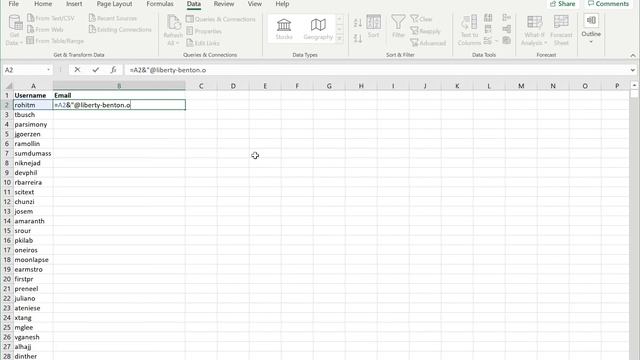Convert to Stocks data type

[284, 29]
